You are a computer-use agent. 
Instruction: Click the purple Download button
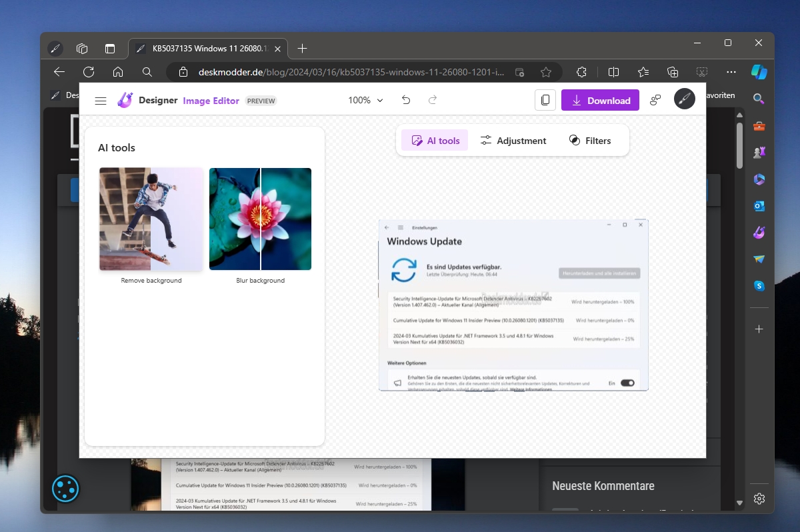click(x=600, y=100)
